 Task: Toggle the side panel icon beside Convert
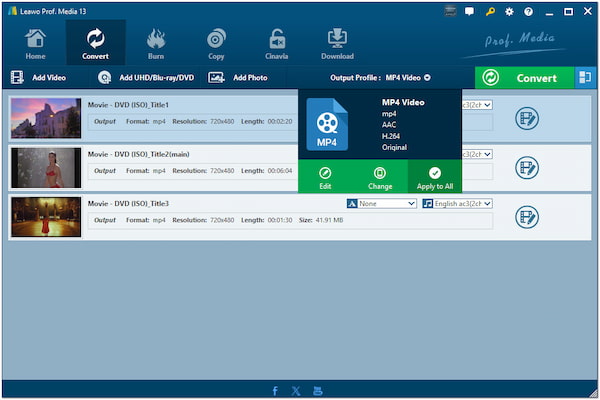pos(585,78)
